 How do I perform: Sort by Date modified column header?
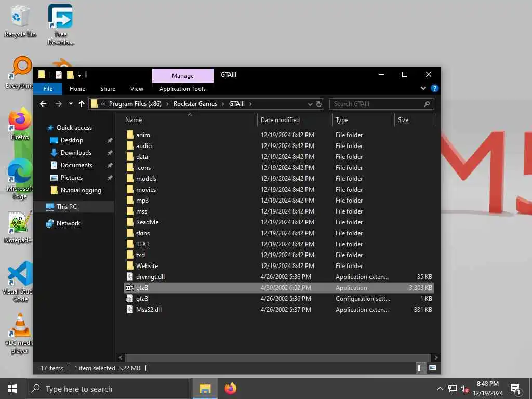point(295,120)
